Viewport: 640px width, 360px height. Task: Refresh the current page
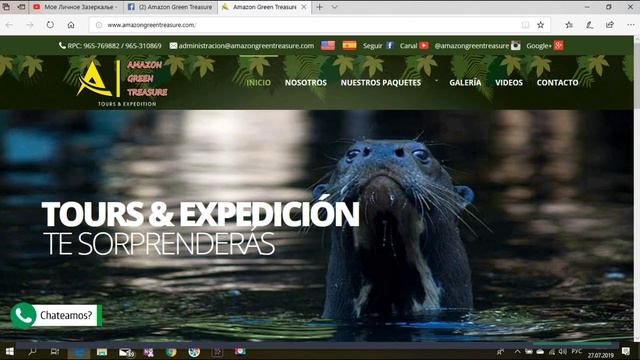[x=50, y=25]
